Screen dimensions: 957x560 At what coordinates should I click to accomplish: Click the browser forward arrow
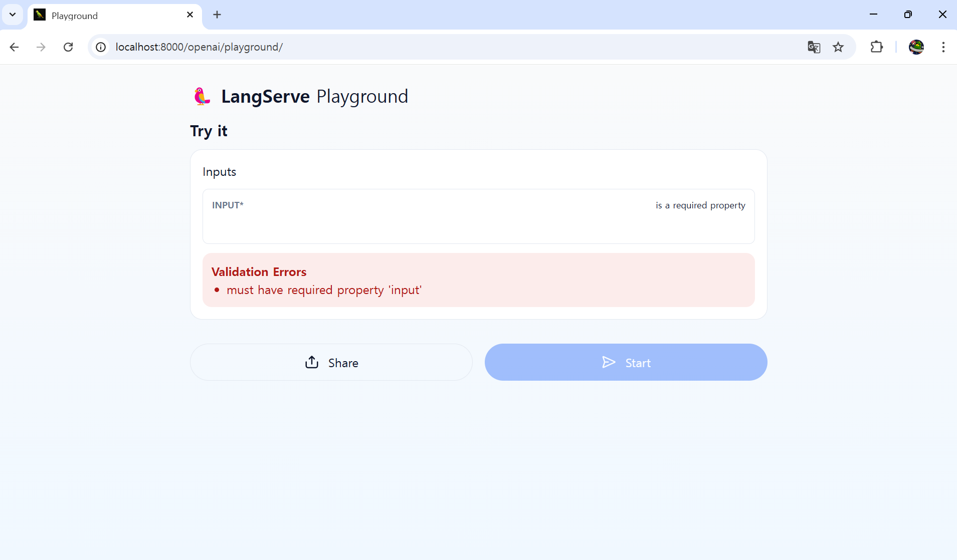(41, 47)
